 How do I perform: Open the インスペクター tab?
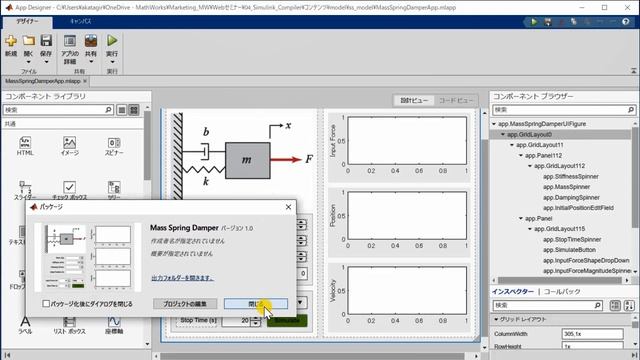513,291
